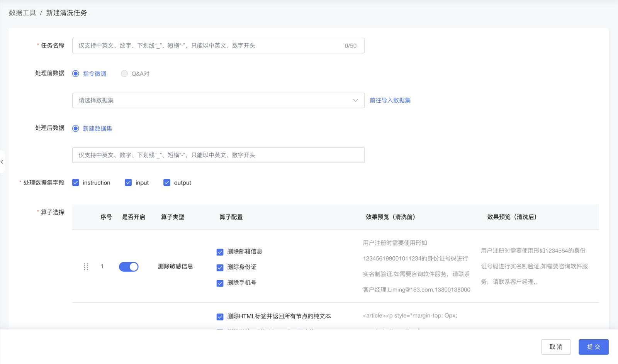
Task: Click the 删除敏感信息 operator type cell
Action: (x=175, y=266)
